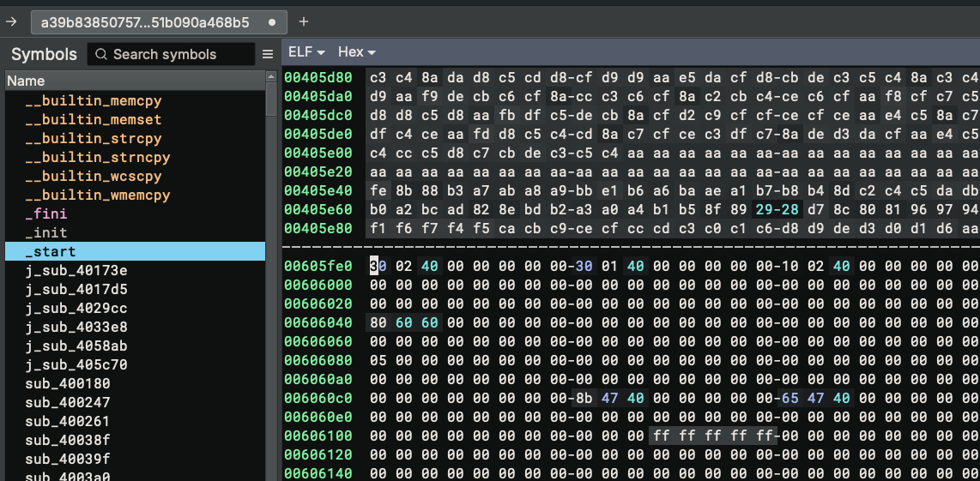Select the a39b83850757 file tab

point(144,21)
